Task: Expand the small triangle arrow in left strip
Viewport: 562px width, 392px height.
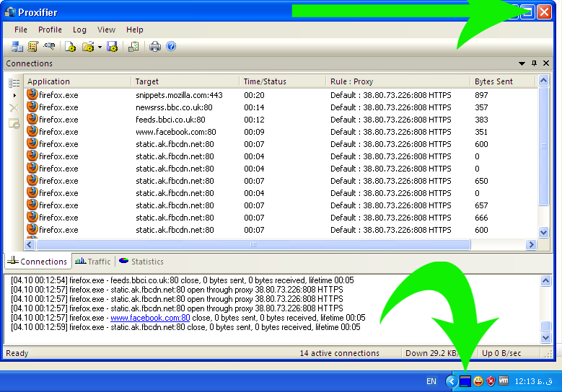Action: point(14,95)
